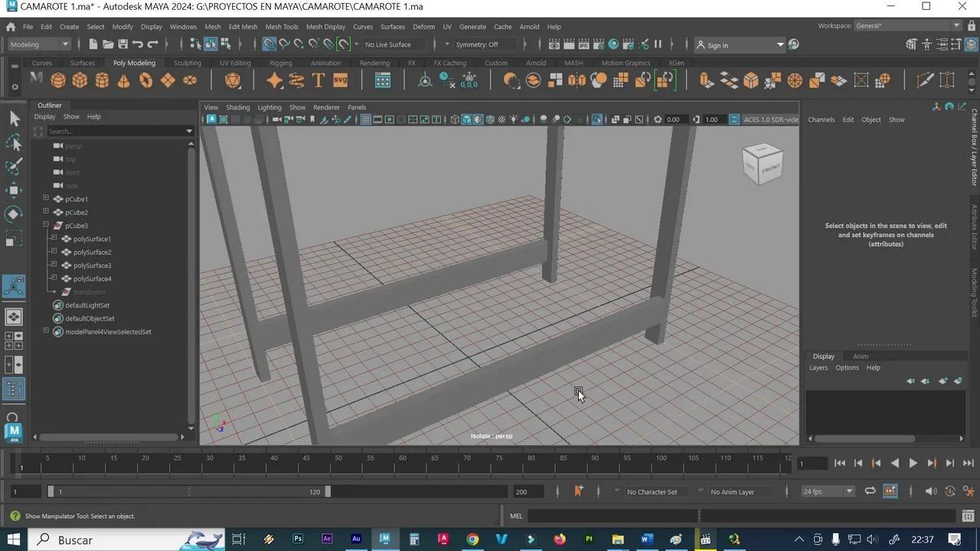Activate the Rotate tool in the toolbox
Image resolution: width=980 pixels, height=551 pixels.
click(14, 214)
